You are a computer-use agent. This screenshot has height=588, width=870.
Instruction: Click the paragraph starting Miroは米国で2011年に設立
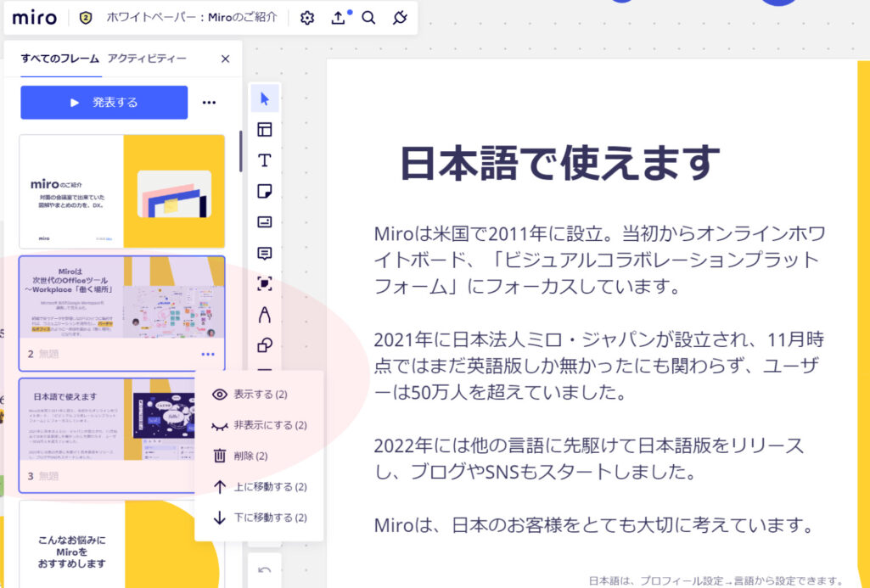point(600,260)
